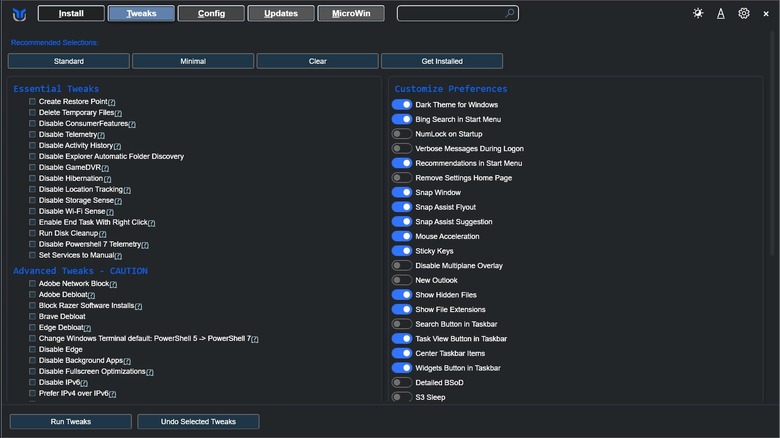This screenshot has height=438, width=780.
Task: Open the settings gear menu
Action: pos(744,14)
